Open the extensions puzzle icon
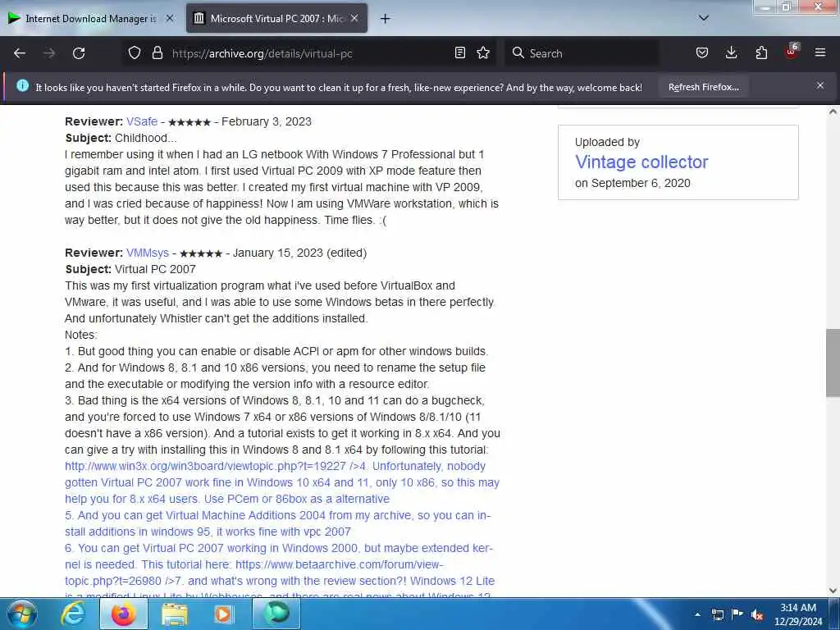The width and height of the screenshot is (840, 630). 761,53
